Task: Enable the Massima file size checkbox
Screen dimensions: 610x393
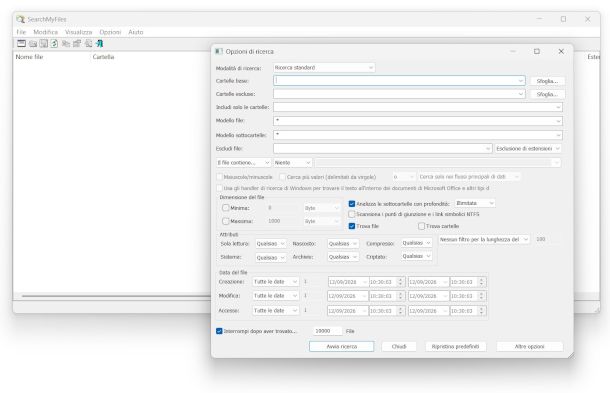Action: tap(226, 221)
